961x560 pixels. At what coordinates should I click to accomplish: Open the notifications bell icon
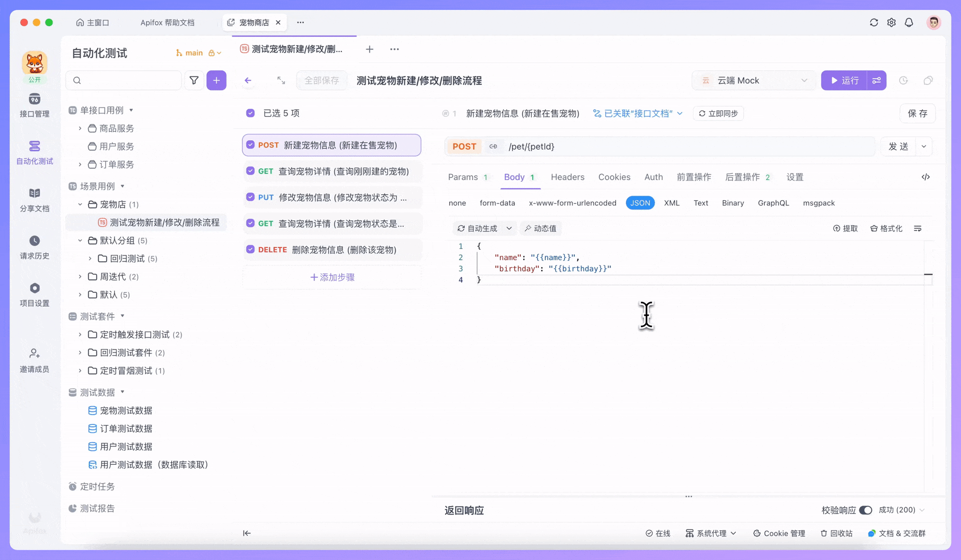909,22
